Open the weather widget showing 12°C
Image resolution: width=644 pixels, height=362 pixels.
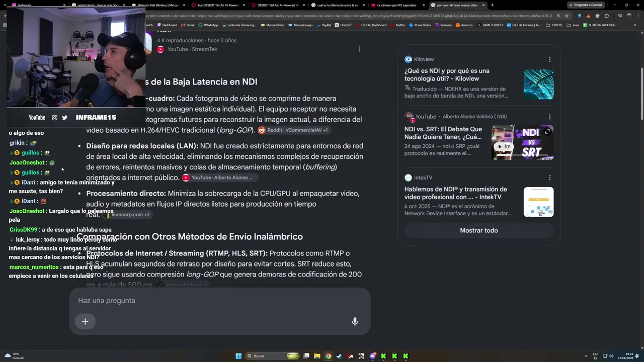click(x=14, y=356)
